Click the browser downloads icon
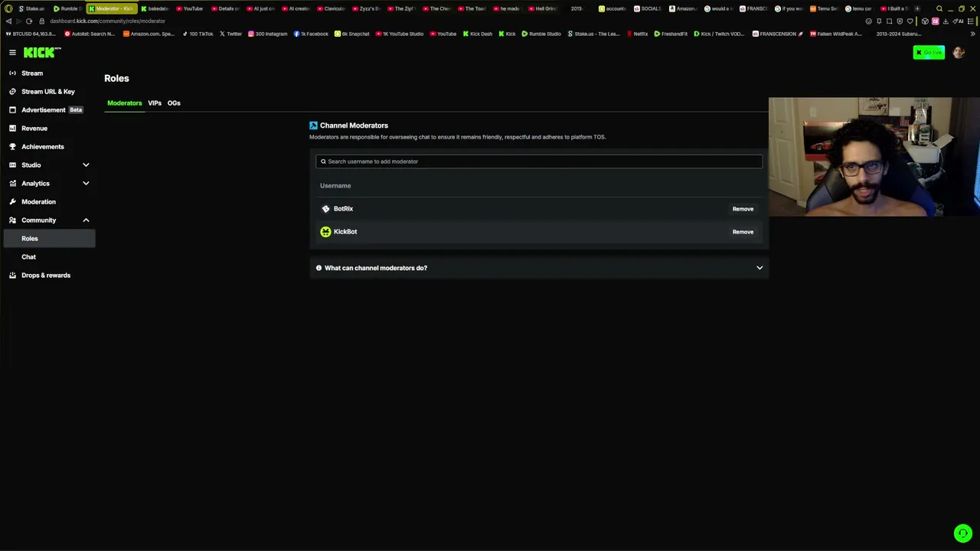 (946, 21)
